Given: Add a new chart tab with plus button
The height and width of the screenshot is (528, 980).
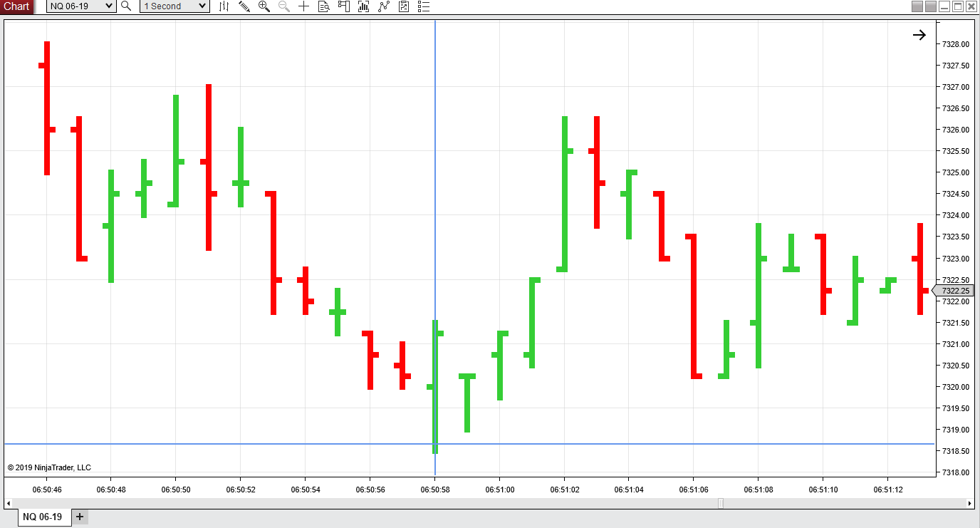Looking at the screenshot, I should [80, 517].
